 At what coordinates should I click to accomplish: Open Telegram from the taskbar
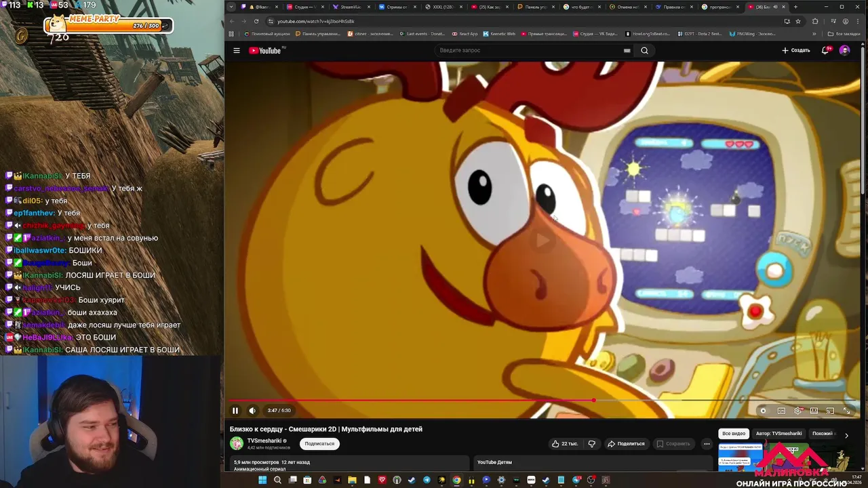coord(427,480)
